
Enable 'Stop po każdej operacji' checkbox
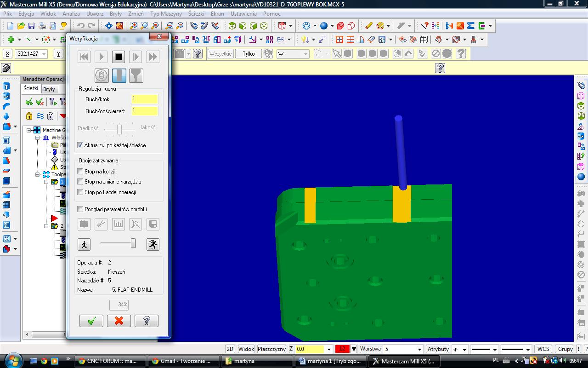80,192
